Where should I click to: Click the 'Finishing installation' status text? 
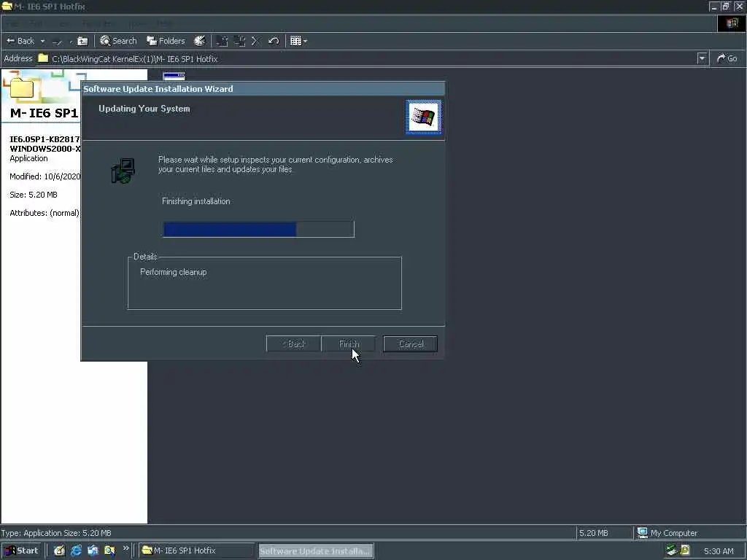point(196,201)
